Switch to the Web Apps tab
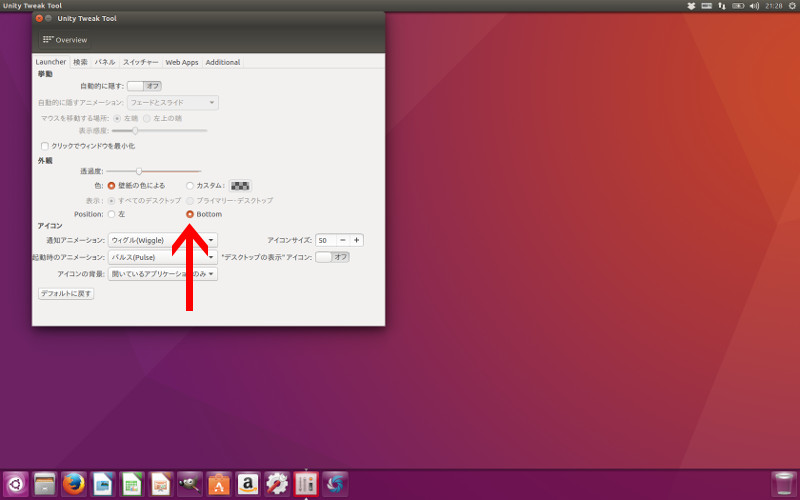The width and height of the screenshot is (800, 500). point(182,62)
